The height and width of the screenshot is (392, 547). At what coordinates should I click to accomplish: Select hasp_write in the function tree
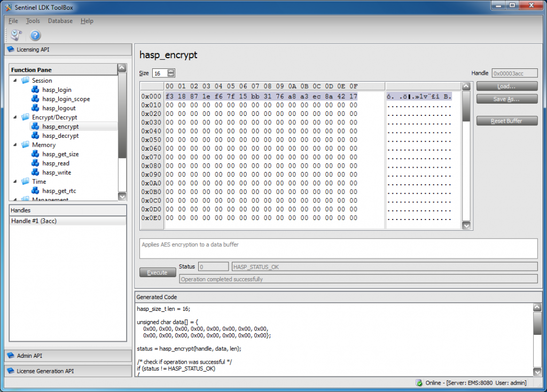click(57, 173)
